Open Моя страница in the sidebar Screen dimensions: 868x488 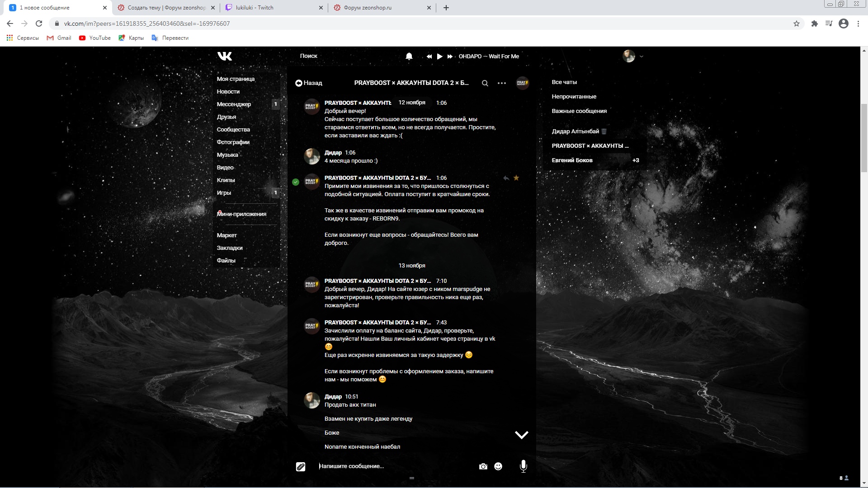pyautogui.click(x=236, y=79)
